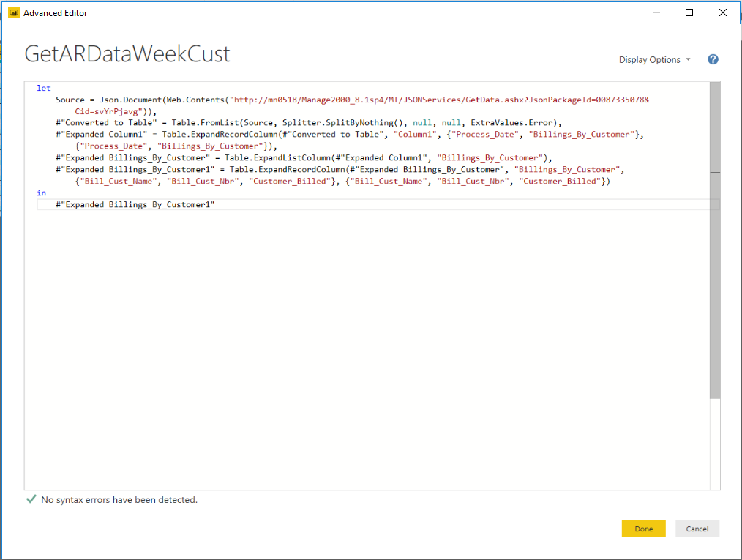
Task: Confirm the query by clicking Done
Action: [x=643, y=529]
